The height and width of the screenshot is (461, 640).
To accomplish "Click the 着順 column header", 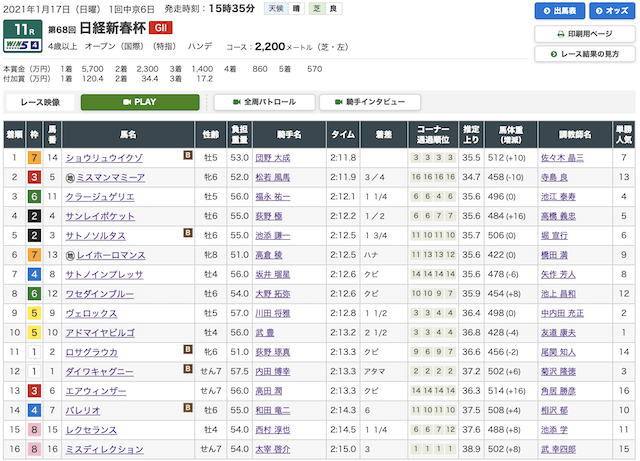I will [14, 134].
